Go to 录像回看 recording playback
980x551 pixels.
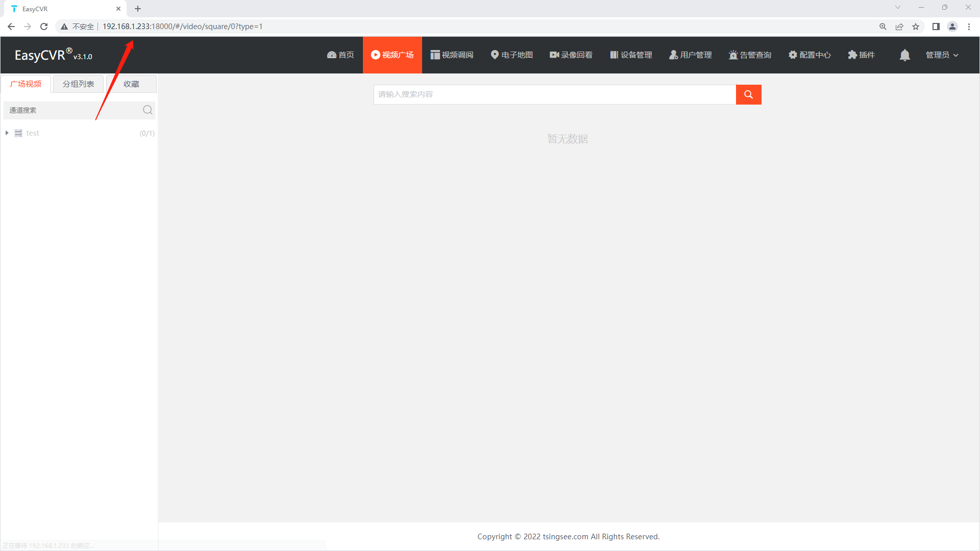[x=571, y=55]
